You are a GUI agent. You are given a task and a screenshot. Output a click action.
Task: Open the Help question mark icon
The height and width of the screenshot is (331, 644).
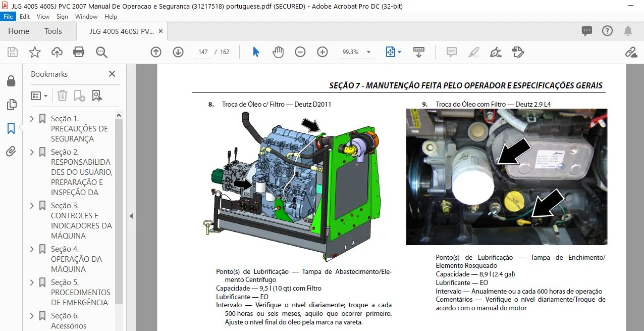pyautogui.click(x=607, y=31)
